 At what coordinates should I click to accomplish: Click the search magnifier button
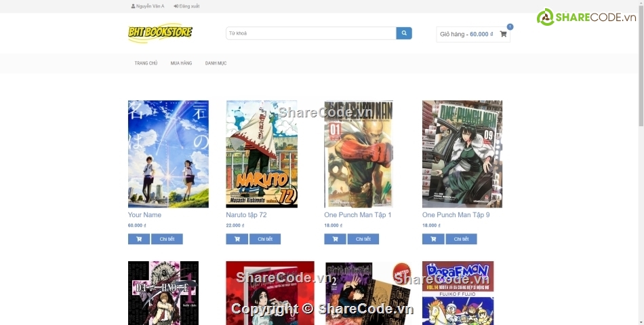pyautogui.click(x=404, y=33)
